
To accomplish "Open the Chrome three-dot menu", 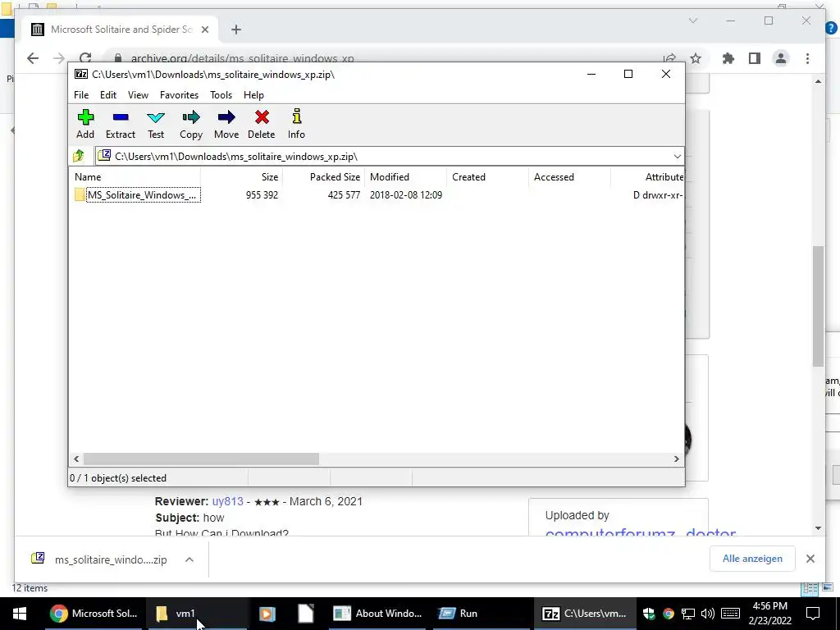I will [x=807, y=58].
